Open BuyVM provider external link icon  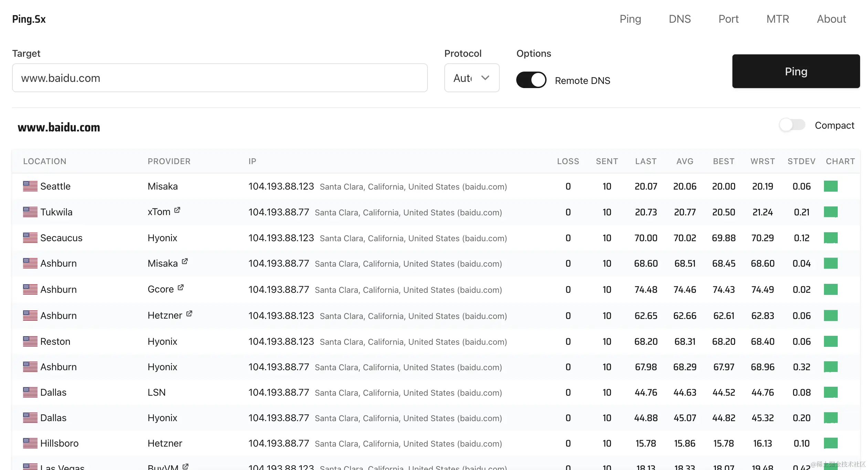click(186, 466)
